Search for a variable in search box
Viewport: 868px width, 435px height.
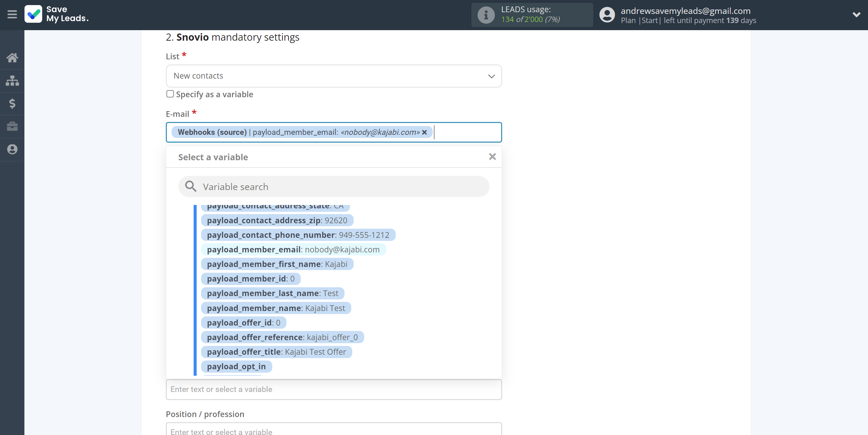(x=334, y=186)
